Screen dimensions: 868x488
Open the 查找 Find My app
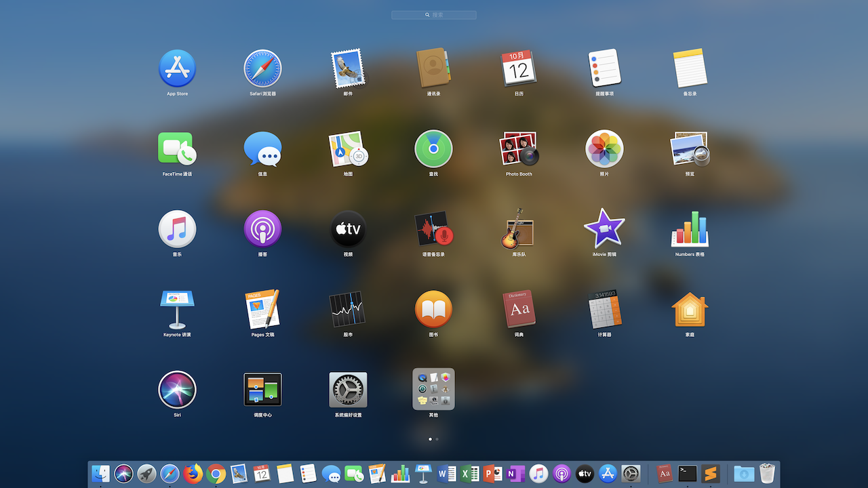point(433,148)
